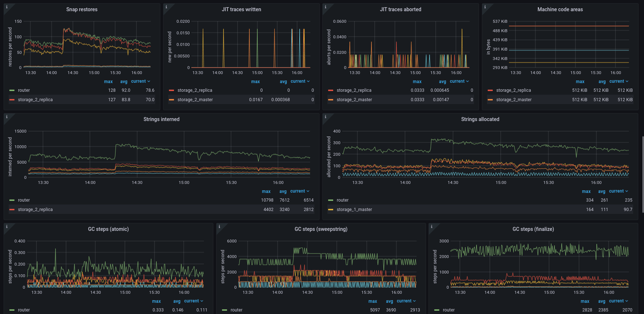
Task: Click storage_2_replica red color swatch in Strings interned
Action: click(x=12, y=210)
